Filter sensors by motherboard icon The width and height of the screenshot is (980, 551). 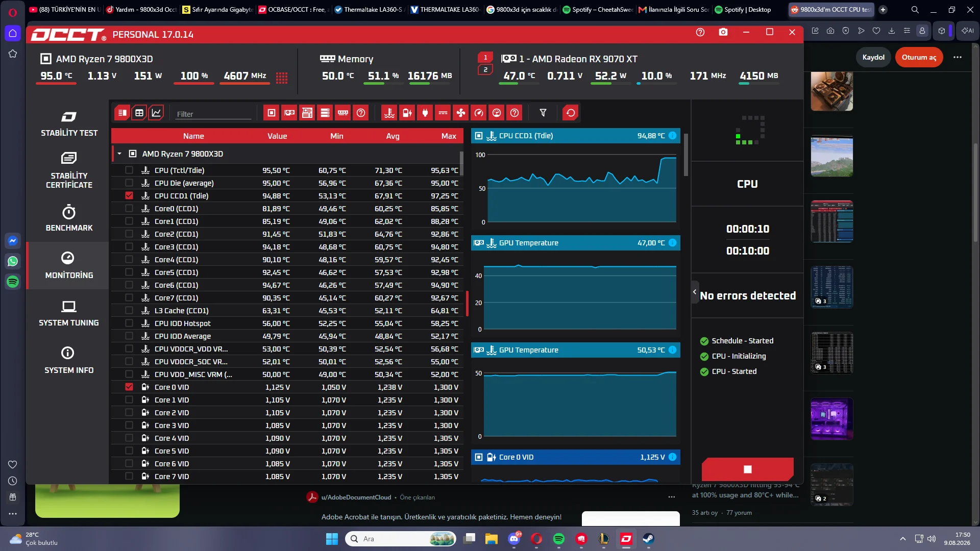[x=307, y=113]
